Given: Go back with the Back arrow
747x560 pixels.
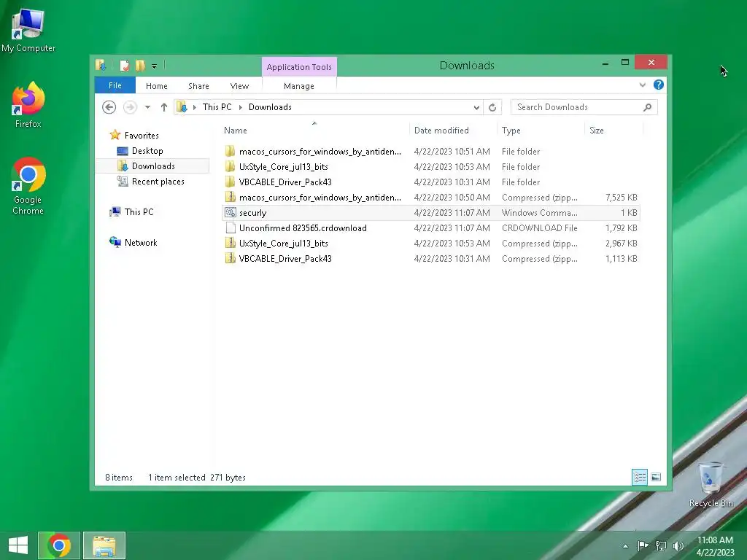Looking at the screenshot, I should tap(109, 107).
